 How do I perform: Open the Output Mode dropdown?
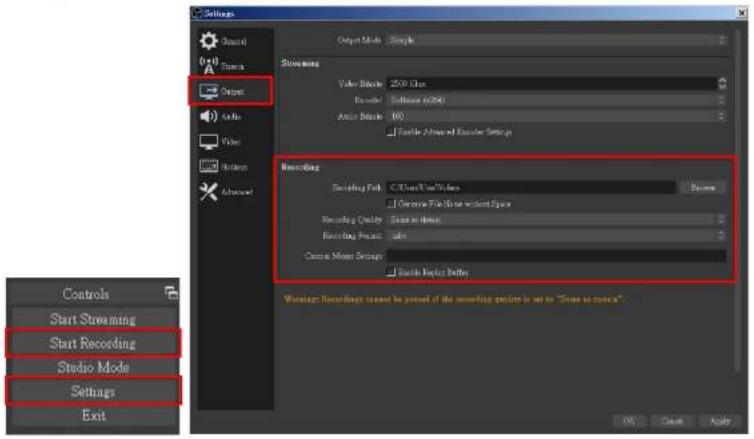point(556,40)
